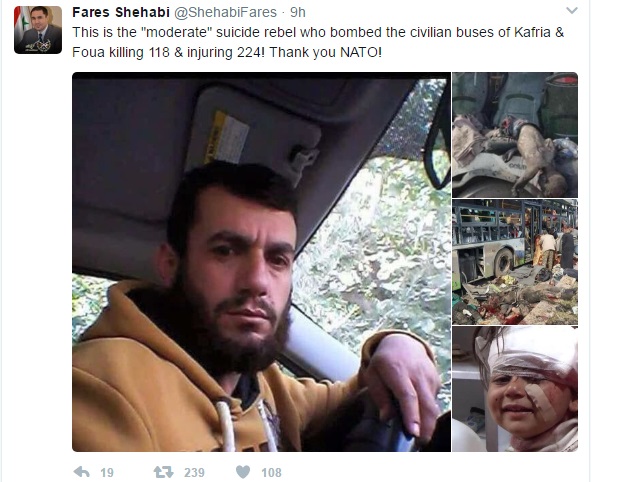Open Fares Shehabi's profile avatar
This screenshot has height=482, width=642.
(x=38, y=30)
